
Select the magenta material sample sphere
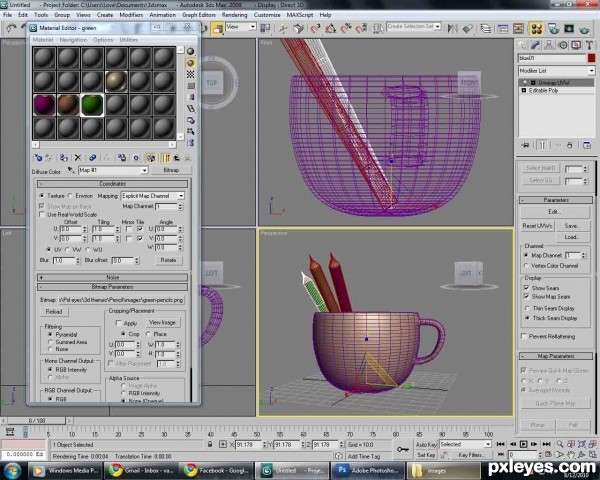[x=44, y=105]
